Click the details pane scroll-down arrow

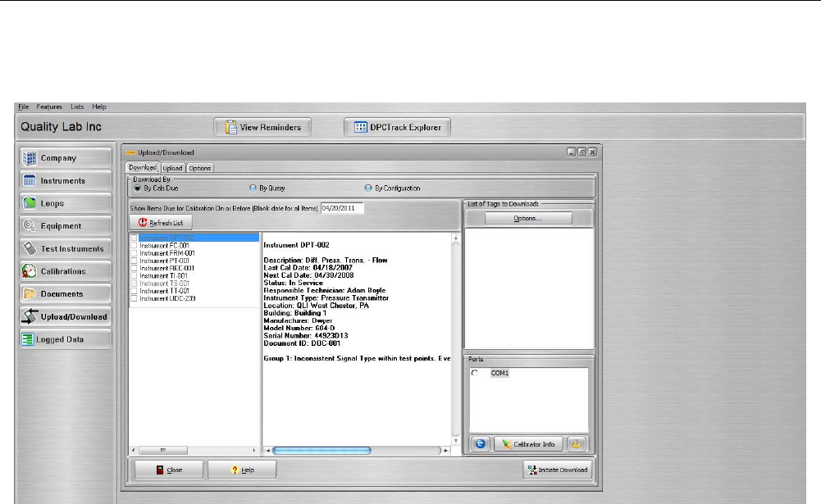pos(455,441)
